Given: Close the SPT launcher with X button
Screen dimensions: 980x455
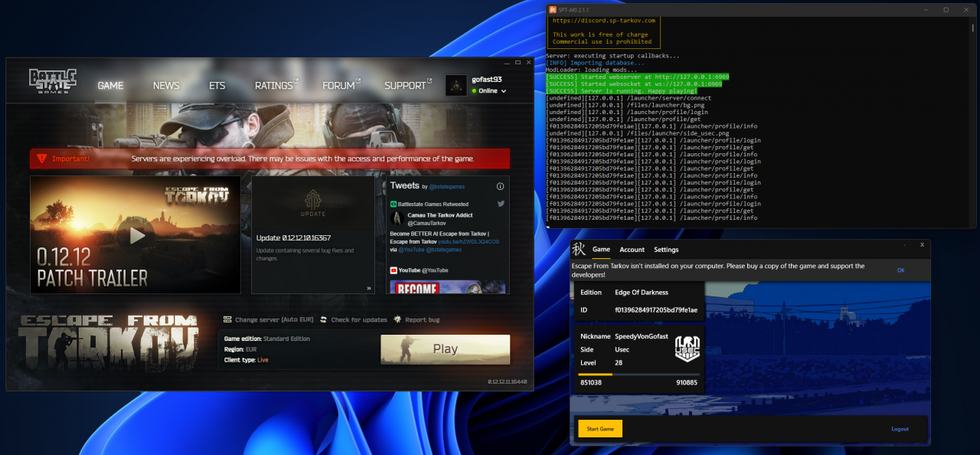Looking at the screenshot, I should [x=922, y=245].
